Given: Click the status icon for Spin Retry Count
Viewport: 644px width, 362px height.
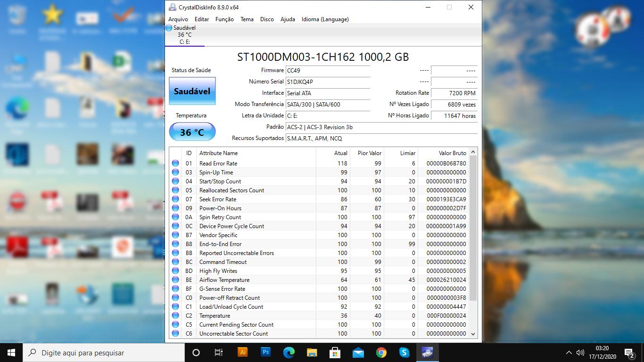Looking at the screenshot, I should click(x=175, y=217).
